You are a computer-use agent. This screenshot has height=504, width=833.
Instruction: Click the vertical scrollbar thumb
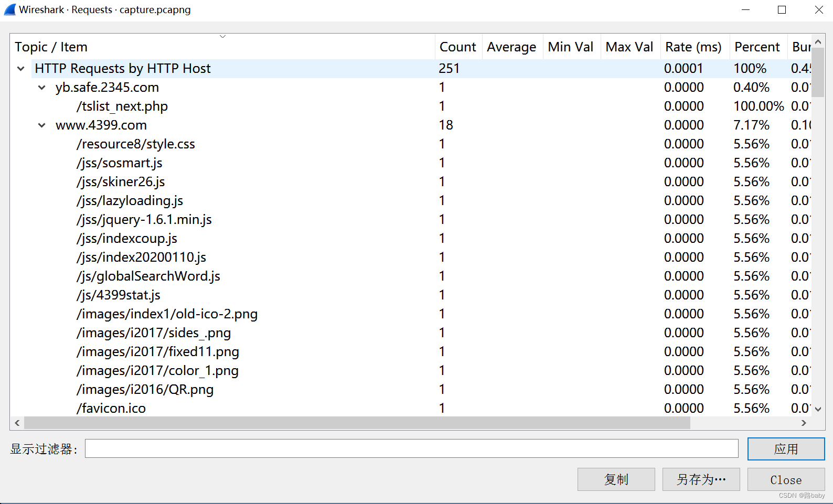click(x=818, y=72)
